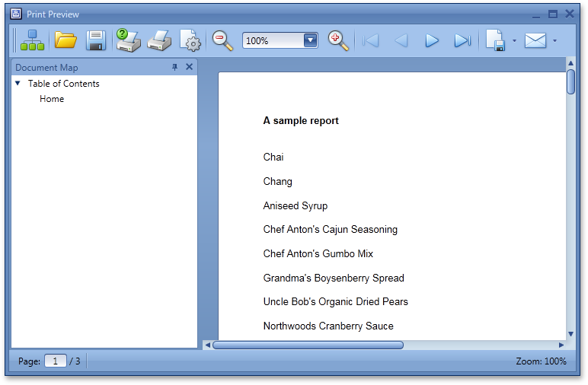This screenshot has width=588, height=385.
Task: Click the horizontal scrollbar right arrow
Action: [x=561, y=345]
